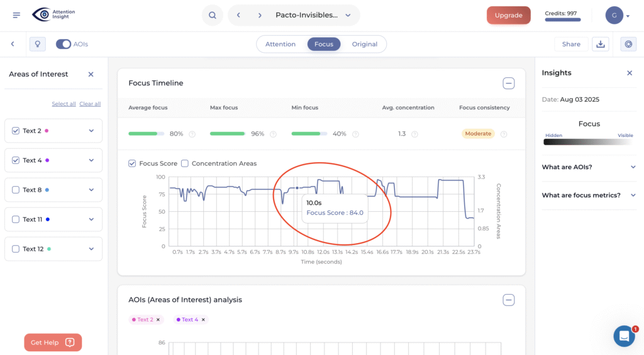Click the Upgrade button
The image size is (644, 355).
[x=508, y=15]
